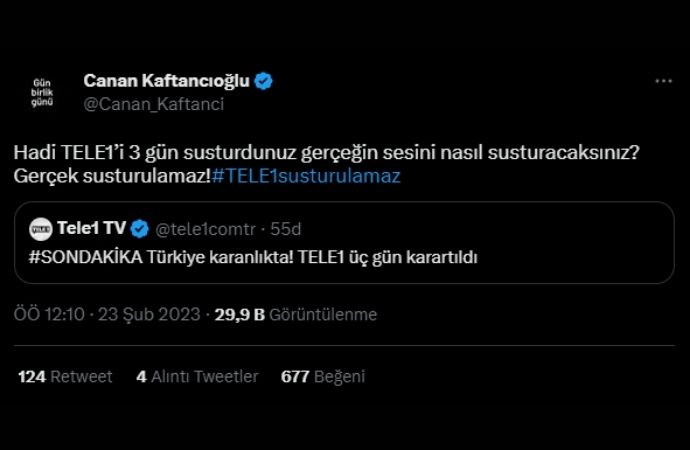Open the @Canan_Kaftanci handle
Viewport: 690px width, 450px height.
(x=153, y=104)
